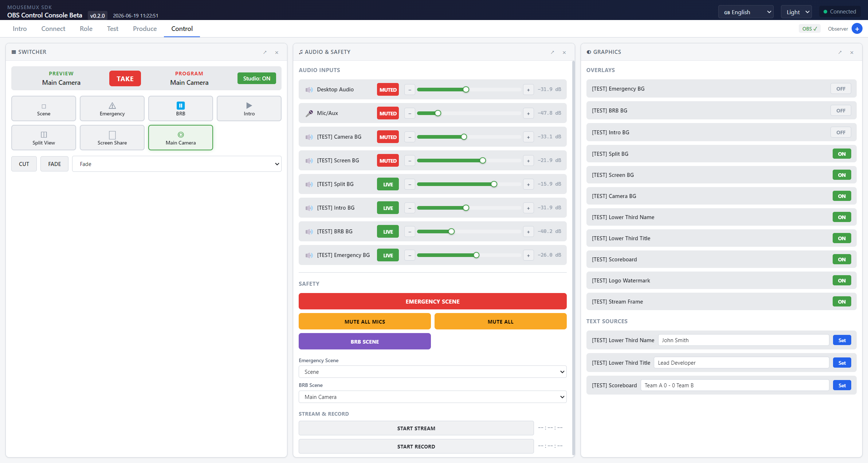This screenshot has width=868, height=463.
Task: Turn on [TEST] Emergency BG overlay
Action: tap(841, 89)
